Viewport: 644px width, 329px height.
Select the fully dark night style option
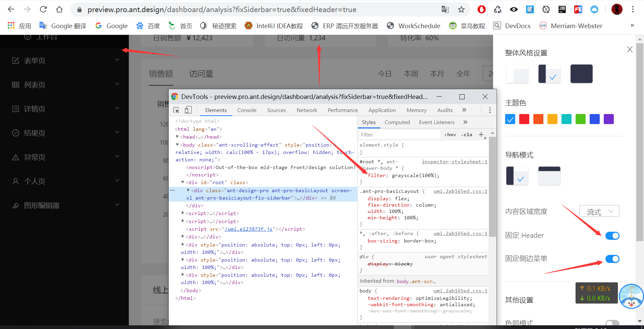(x=581, y=74)
